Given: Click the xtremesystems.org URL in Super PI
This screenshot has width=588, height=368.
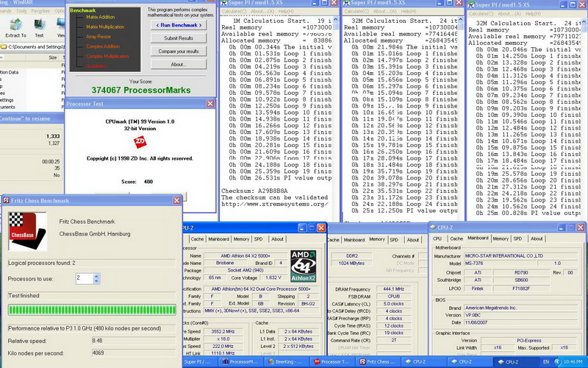Looking at the screenshot, I should [x=274, y=205].
